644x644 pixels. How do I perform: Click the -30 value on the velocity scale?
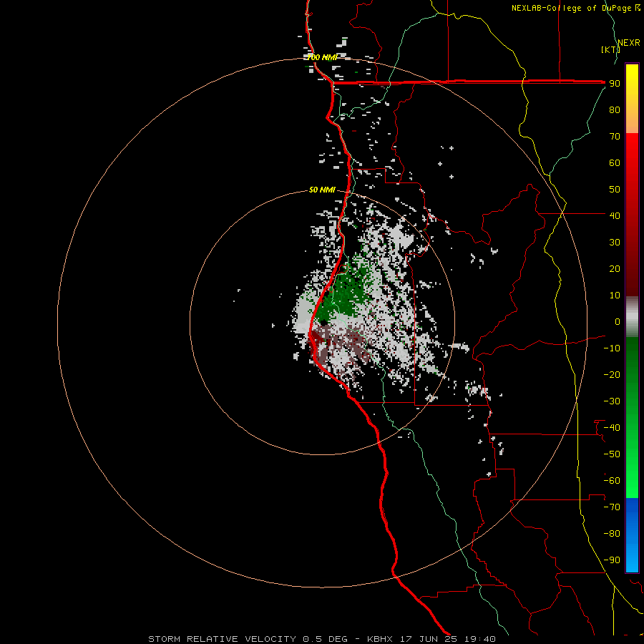click(612, 401)
